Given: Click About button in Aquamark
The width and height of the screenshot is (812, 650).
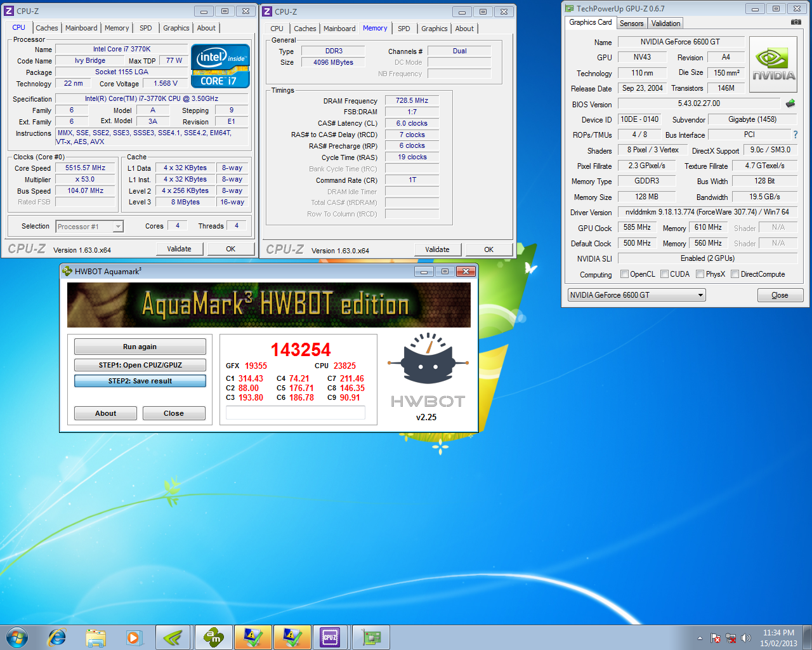Looking at the screenshot, I should pos(105,413).
